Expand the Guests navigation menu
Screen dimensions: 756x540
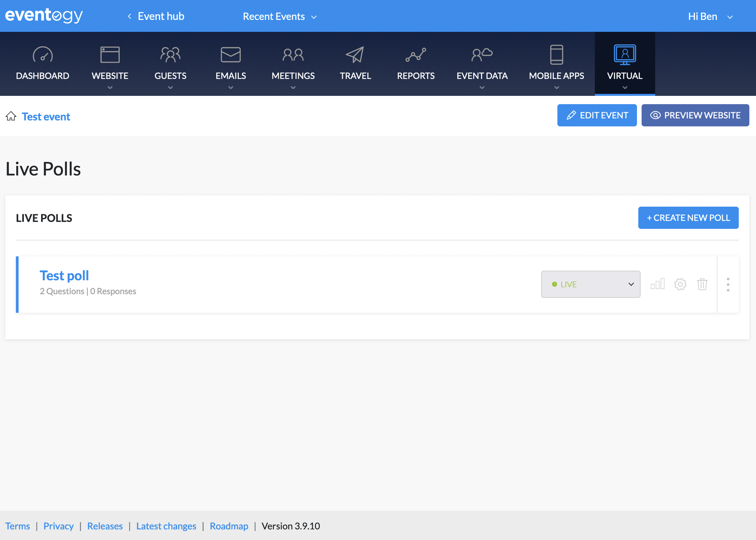(x=170, y=64)
